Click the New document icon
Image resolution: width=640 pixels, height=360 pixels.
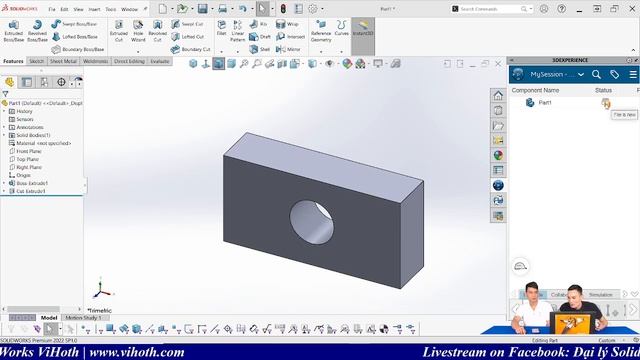tap(162, 9)
